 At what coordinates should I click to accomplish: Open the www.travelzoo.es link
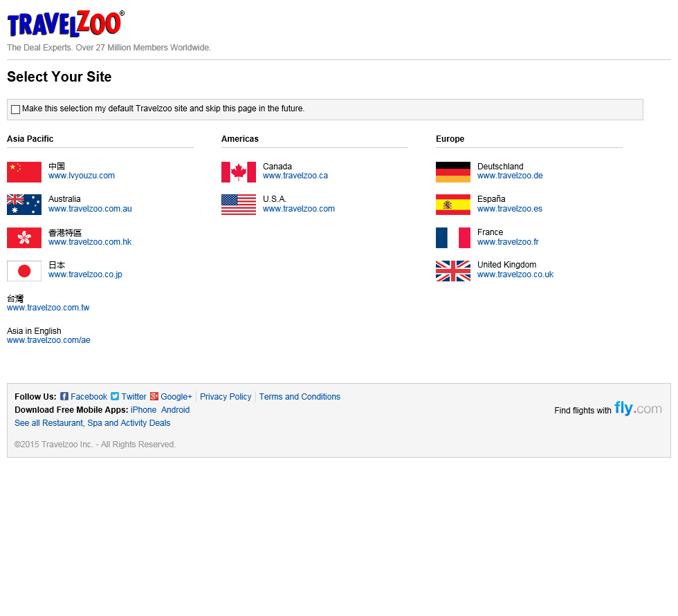click(510, 209)
